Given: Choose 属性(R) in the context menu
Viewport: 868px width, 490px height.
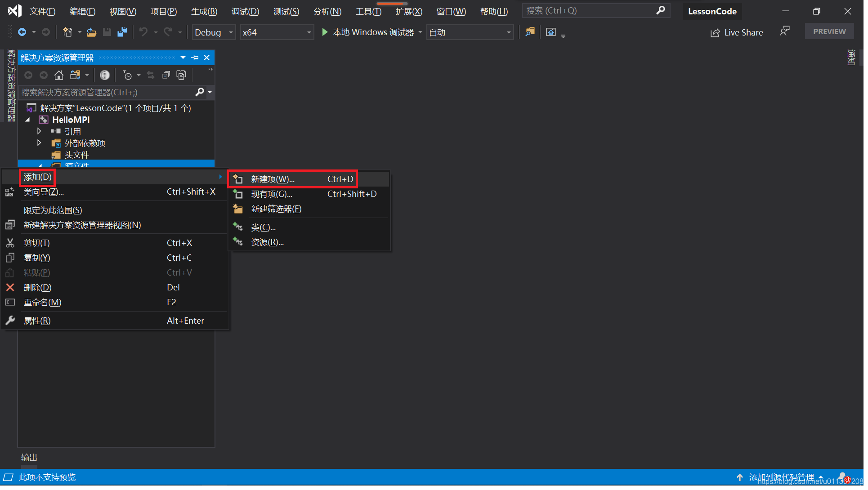Looking at the screenshot, I should point(115,321).
